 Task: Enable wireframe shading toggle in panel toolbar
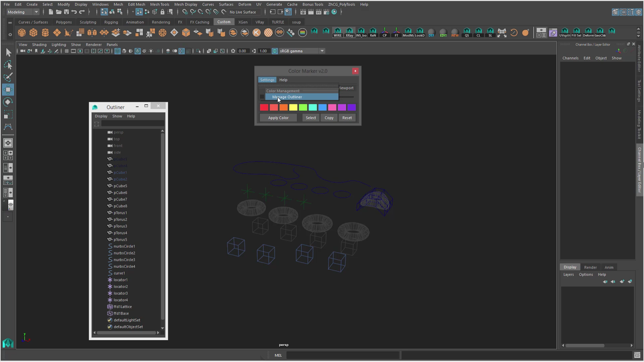[117, 51]
